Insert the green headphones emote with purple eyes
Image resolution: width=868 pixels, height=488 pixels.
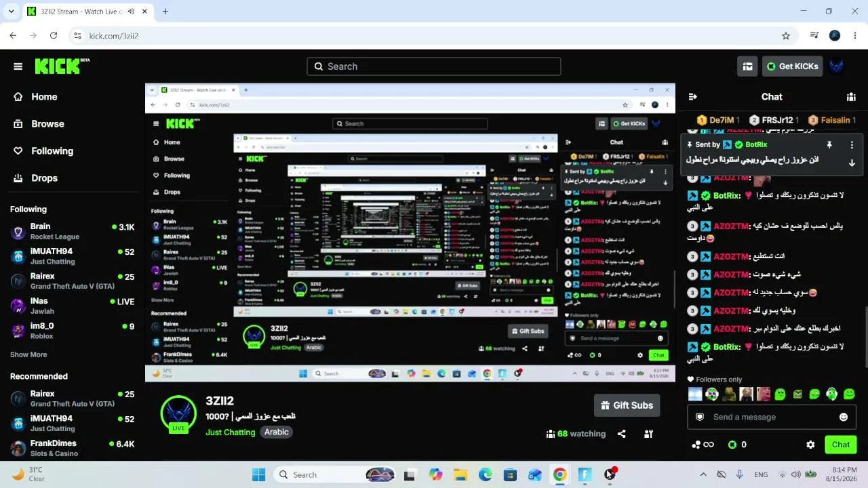[712, 394]
